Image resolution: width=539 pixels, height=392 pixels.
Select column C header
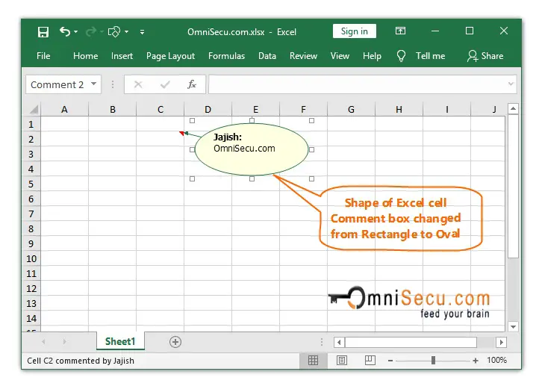tap(161, 110)
